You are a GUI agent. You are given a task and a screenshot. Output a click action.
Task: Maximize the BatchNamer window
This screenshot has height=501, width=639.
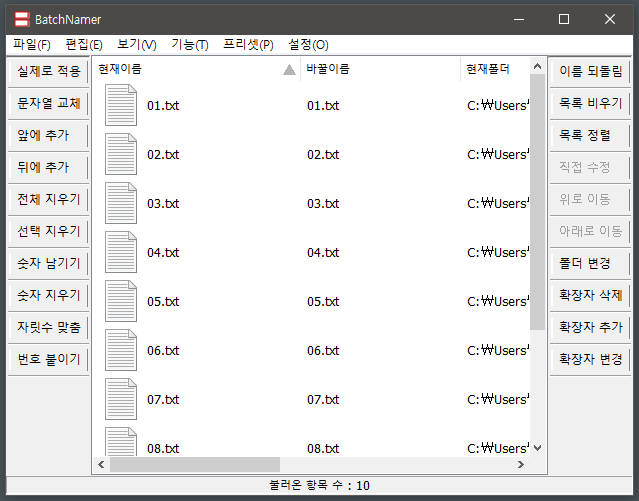pyautogui.click(x=564, y=19)
